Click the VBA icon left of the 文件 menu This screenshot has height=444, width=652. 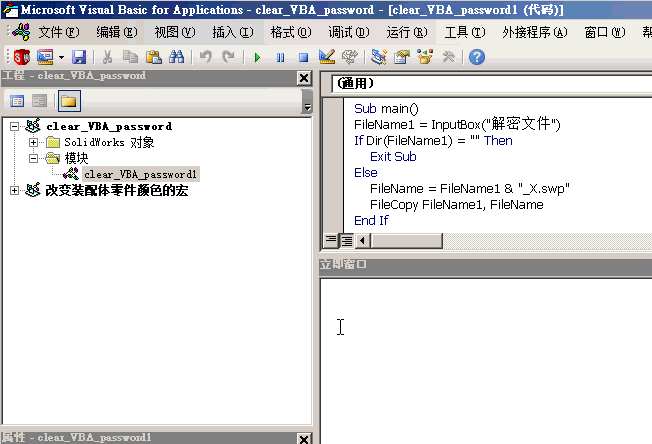pyautogui.click(x=21, y=32)
